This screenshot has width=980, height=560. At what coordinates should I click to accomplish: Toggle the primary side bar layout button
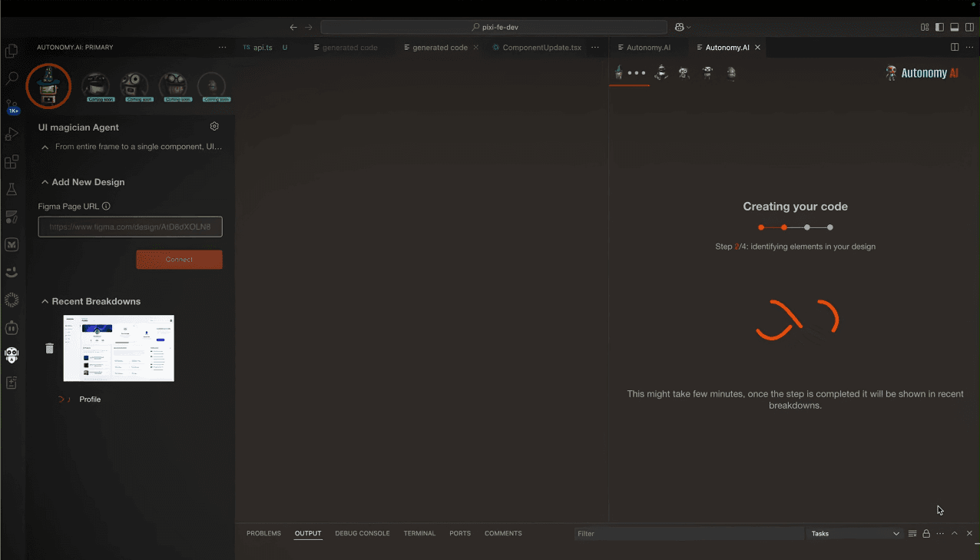coord(939,27)
